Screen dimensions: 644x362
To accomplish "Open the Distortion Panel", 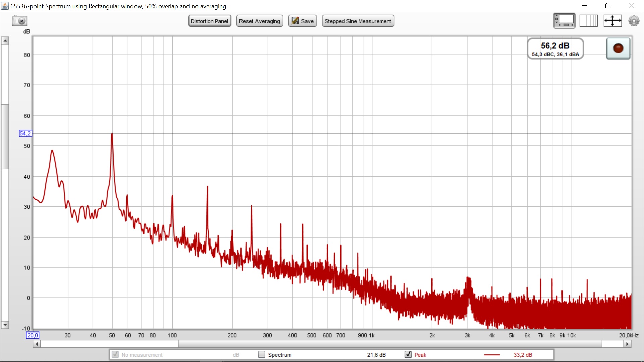I will click(x=209, y=21).
